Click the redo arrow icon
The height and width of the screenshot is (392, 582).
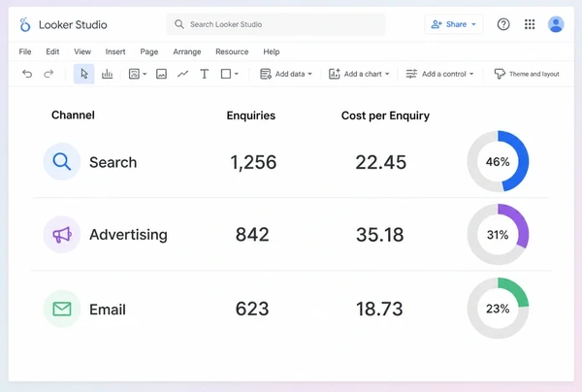tap(48, 74)
